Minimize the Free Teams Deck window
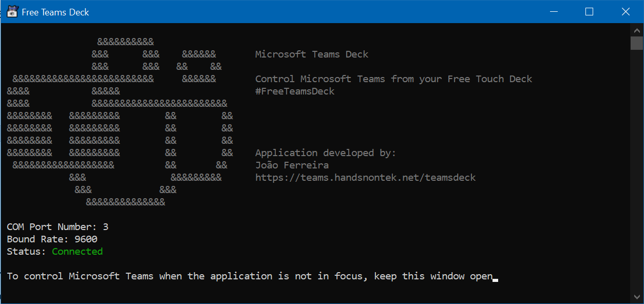644x304 pixels. [x=554, y=11]
